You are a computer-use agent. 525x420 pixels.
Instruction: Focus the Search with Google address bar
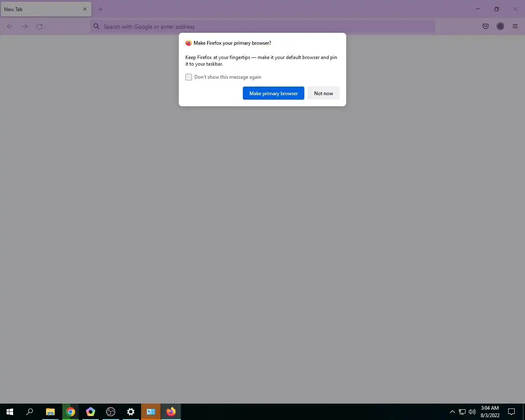[262, 27]
